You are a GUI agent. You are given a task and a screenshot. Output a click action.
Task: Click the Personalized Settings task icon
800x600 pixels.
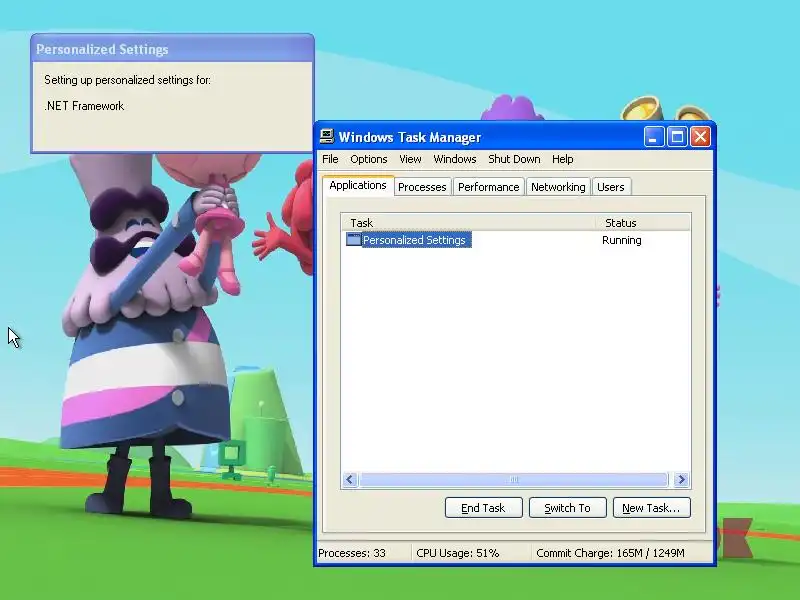(353, 239)
